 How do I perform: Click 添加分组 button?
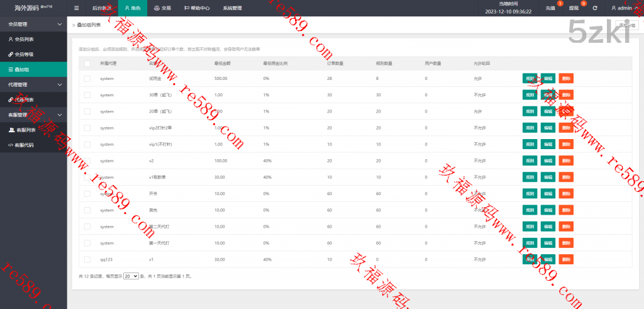coord(627,25)
